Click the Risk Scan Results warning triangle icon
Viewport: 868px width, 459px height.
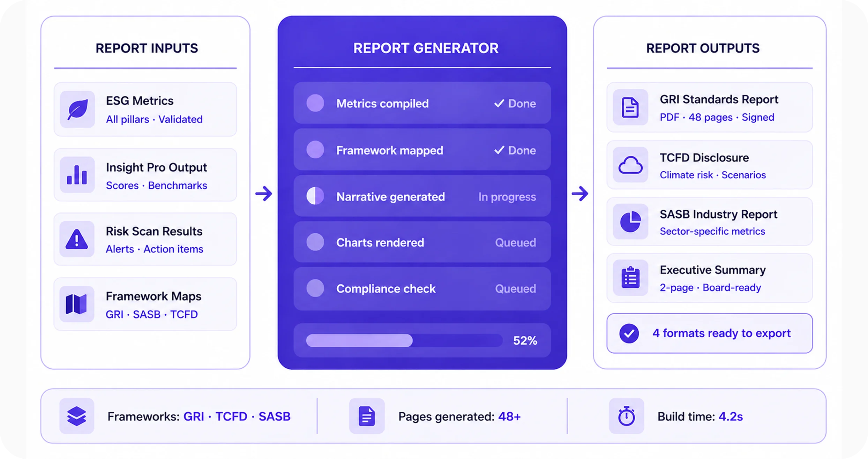pyautogui.click(x=77, y=239)
